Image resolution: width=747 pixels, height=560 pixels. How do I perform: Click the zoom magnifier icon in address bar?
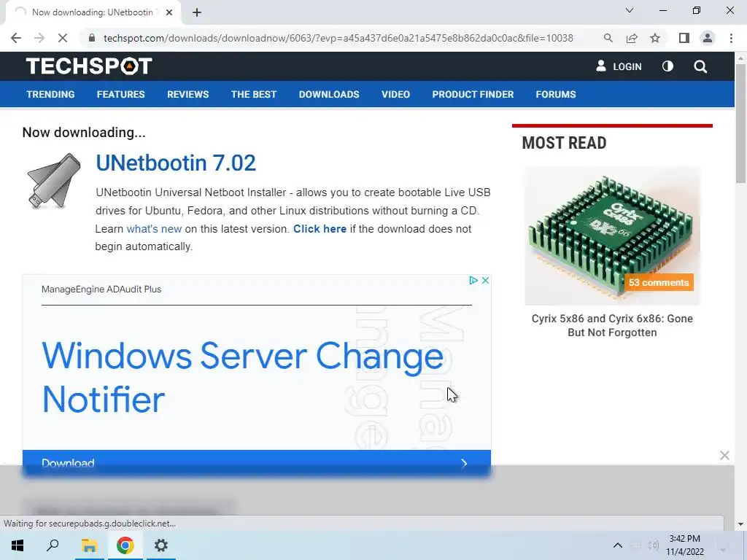point(608,38)
